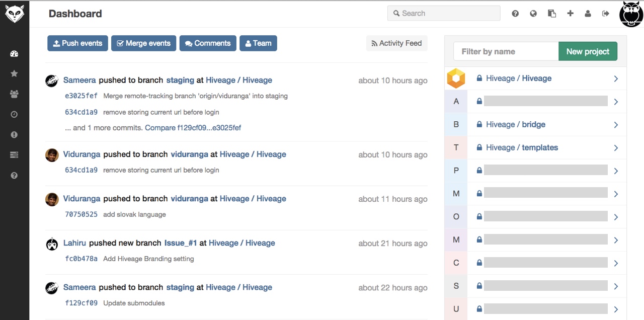The height and width of the screenshot is (320, 644).
Task: Click 'Update submodules' commit message
Action: point(134,303)
